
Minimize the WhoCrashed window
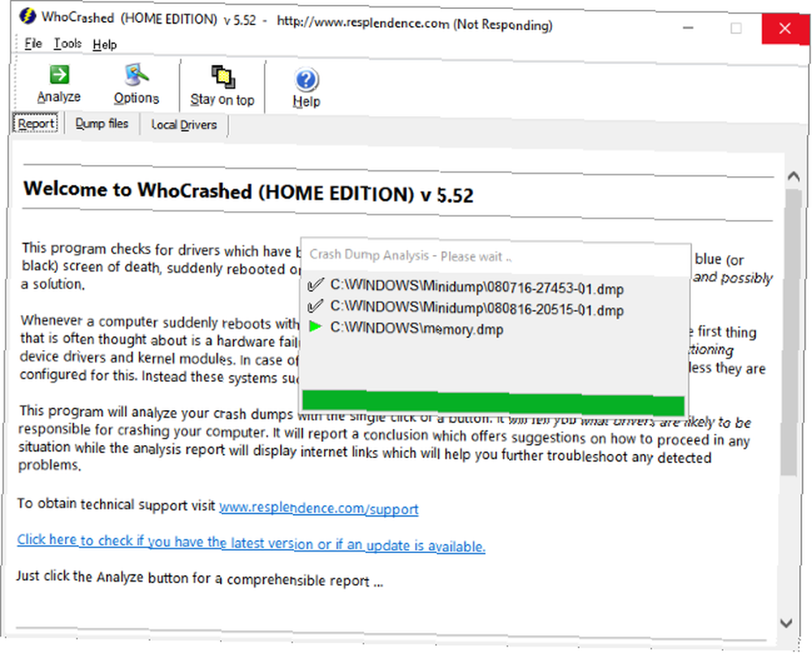689,28
